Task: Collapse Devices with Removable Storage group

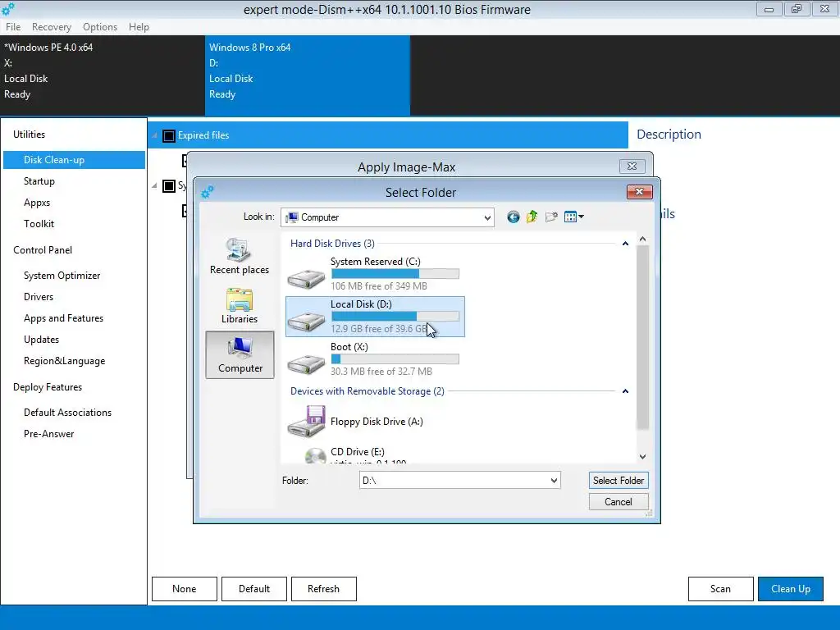Action: (625, 391)
